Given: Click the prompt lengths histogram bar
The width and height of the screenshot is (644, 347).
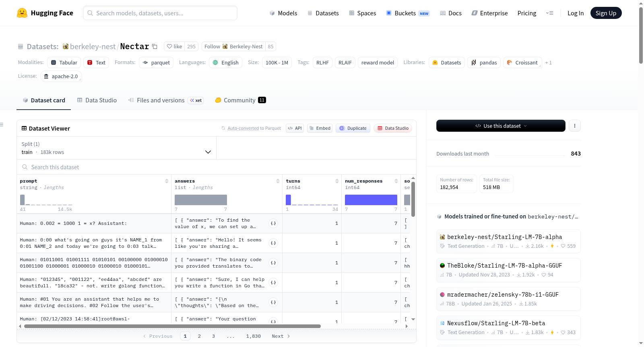Looking at the screenshot, I should point(23,199).
